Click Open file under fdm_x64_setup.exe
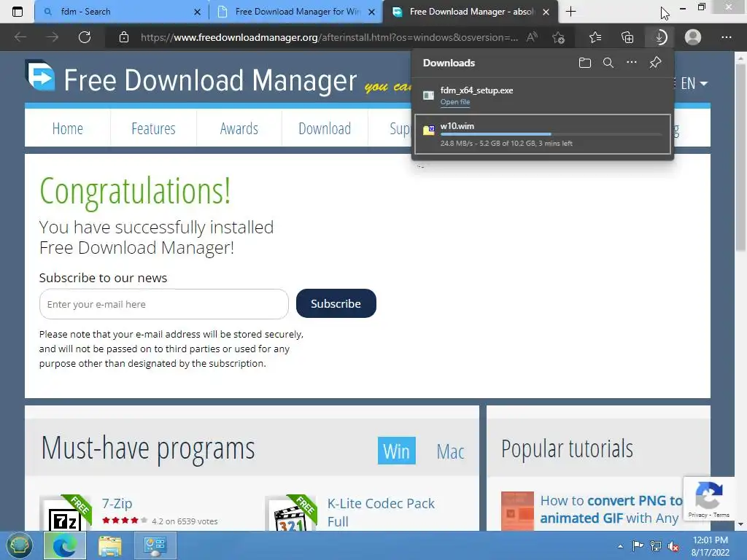This screenshot has height=560, width=747. coord(455,102)
